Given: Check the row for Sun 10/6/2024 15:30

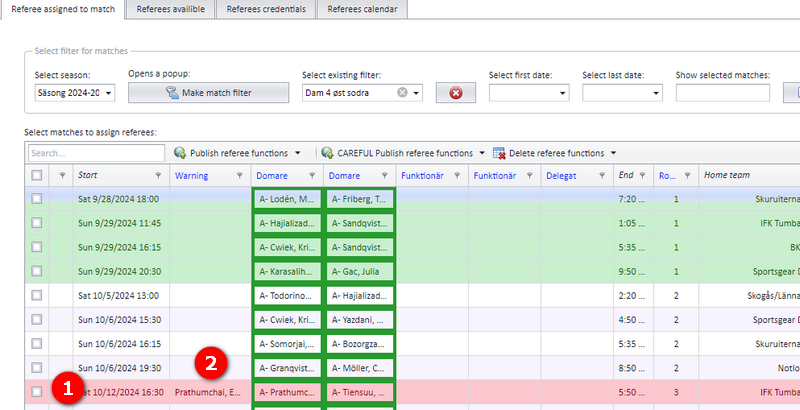Looking at the screenshot, I should pos(37,320).
